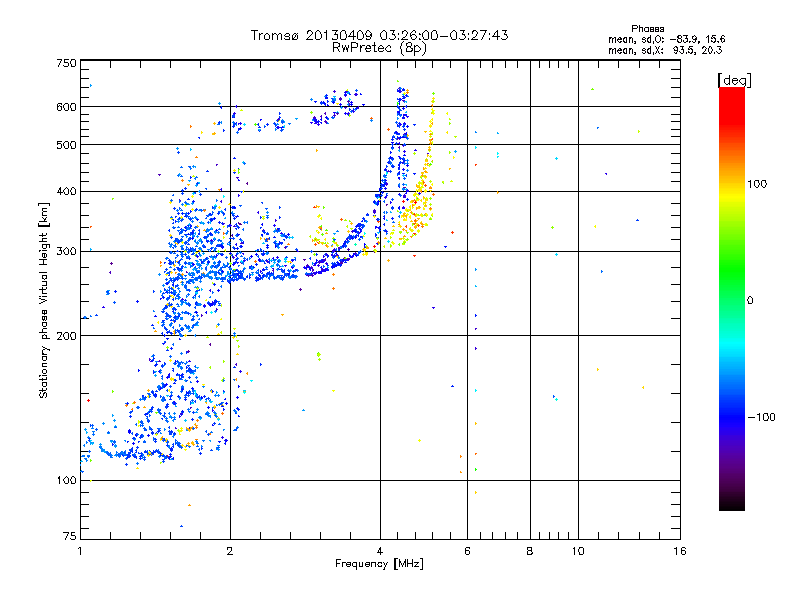Image resolution: width=800 pixels, height=600 pixels.
Task: Click x-axis tick label '16'
Action: (680, 551)
